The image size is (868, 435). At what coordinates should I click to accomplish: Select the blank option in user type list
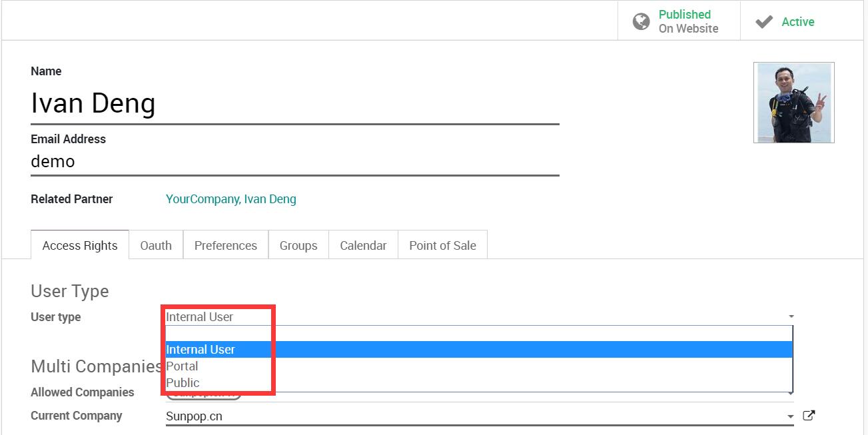478,334
